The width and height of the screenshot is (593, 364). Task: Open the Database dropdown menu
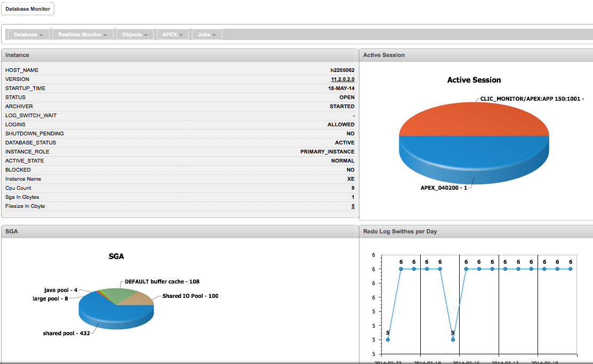28,34
